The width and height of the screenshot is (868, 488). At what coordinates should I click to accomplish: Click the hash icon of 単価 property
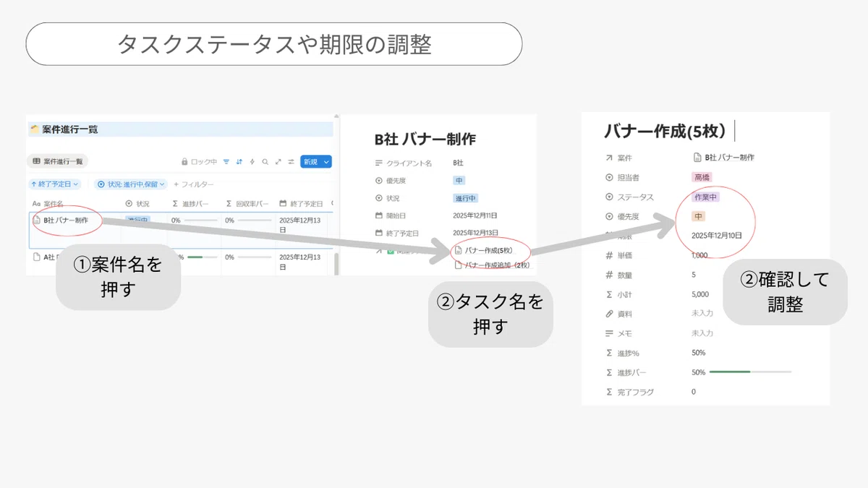(x=609, y=255)
